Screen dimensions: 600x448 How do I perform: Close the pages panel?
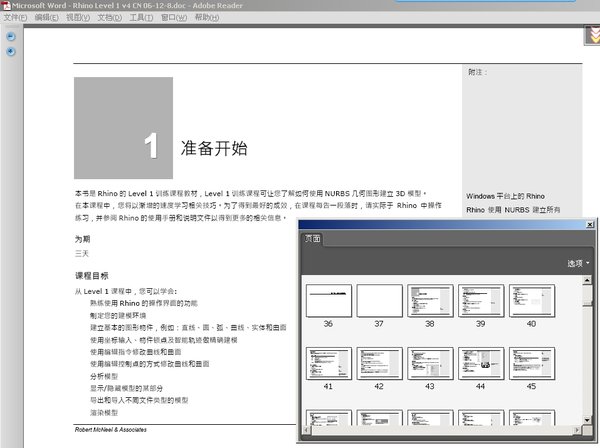tap(590, 225)
